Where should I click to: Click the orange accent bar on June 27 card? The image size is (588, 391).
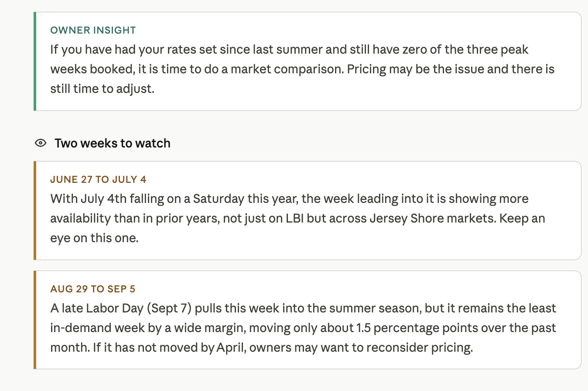tap(35, 210)
